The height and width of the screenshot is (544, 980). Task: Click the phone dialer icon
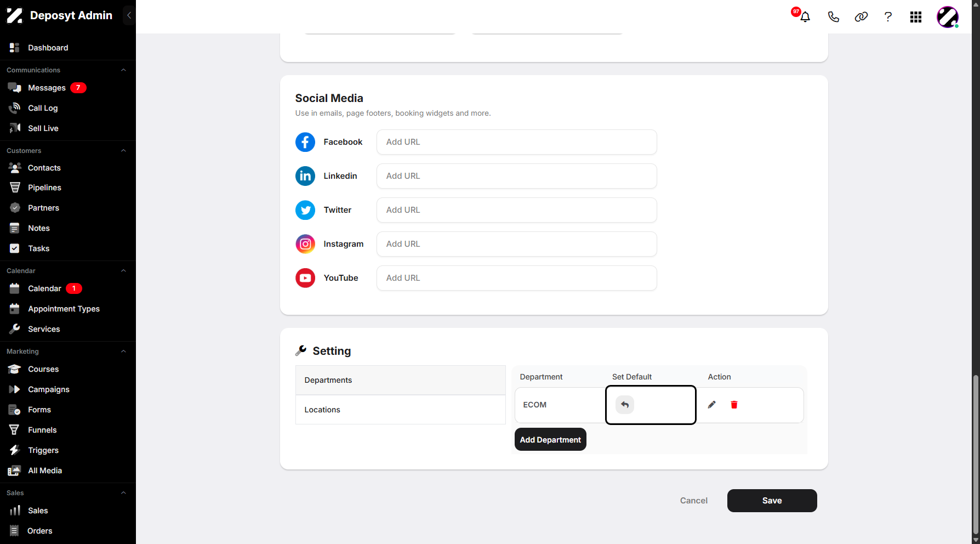833,16
